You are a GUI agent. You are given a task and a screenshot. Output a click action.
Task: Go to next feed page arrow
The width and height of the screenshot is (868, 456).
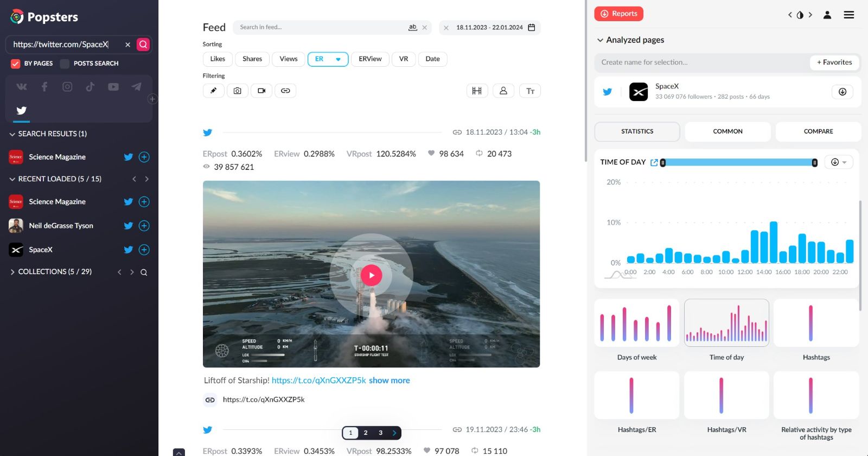(394, 433)
